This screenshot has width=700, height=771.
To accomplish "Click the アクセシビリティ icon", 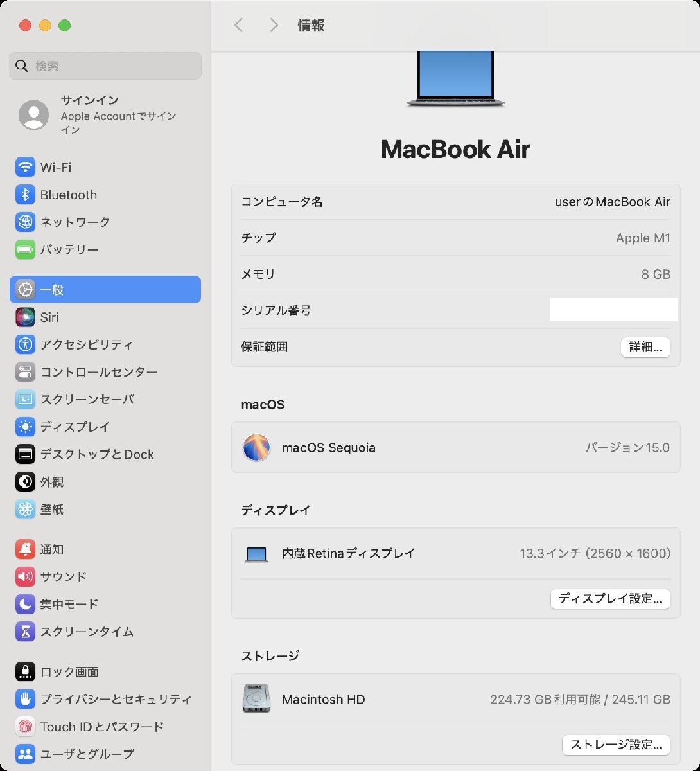I will point(25,344).
